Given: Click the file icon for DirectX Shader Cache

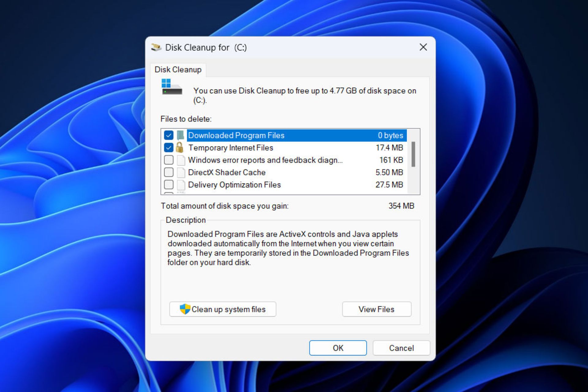Looking at the screenshot, I should pos(181,172).
